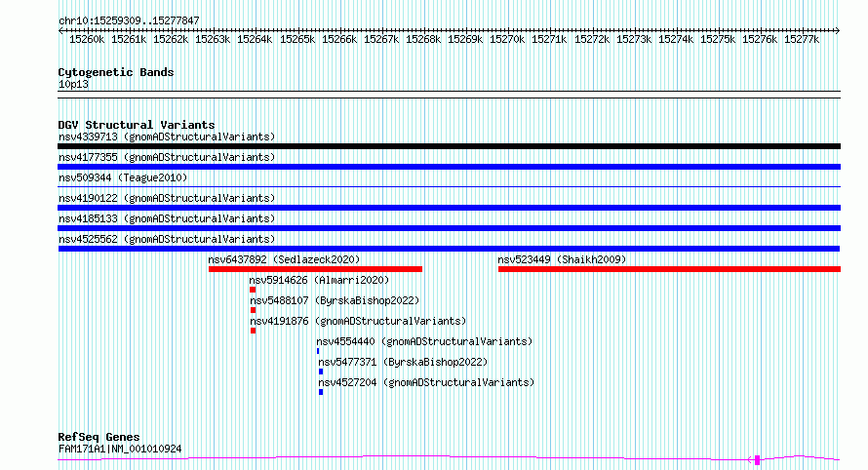Open the nsv4339713 (gnomADStructuralVariants) label
The width and height of the screenshot is (868, 470).
[167, 137]
